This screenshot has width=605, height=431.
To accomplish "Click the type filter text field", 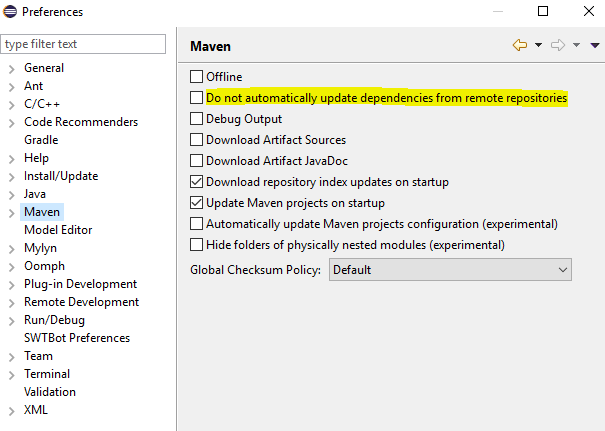I will click(x=83, y=44).
